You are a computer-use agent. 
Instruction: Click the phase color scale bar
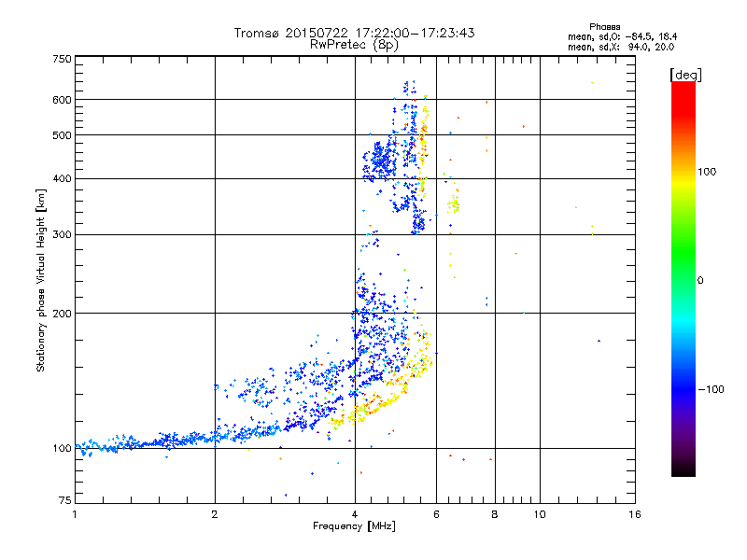click(684, 278)
